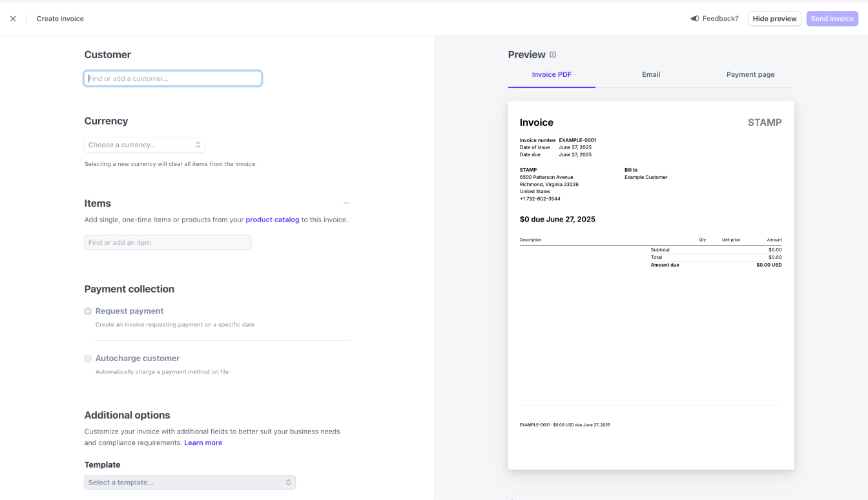
Task: Click the invoice PDF preview thumbnail
Action: pyautogui.click(x=651, y=286)
